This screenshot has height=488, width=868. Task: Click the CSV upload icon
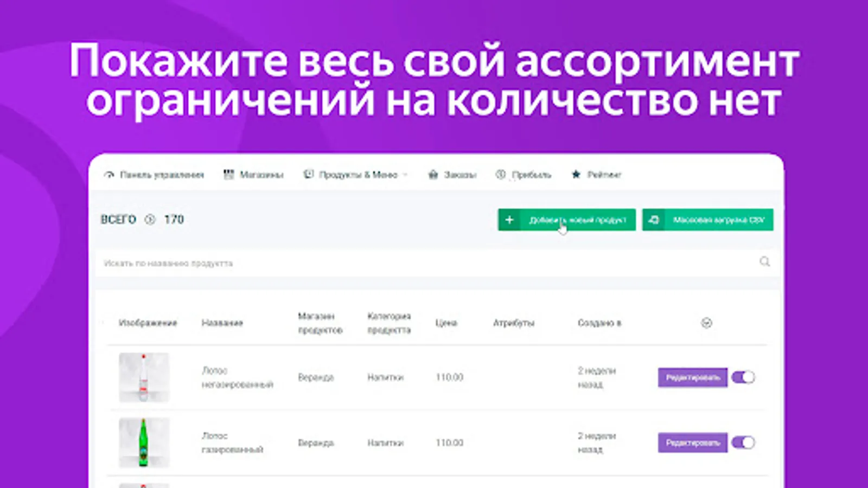(654, 220)
